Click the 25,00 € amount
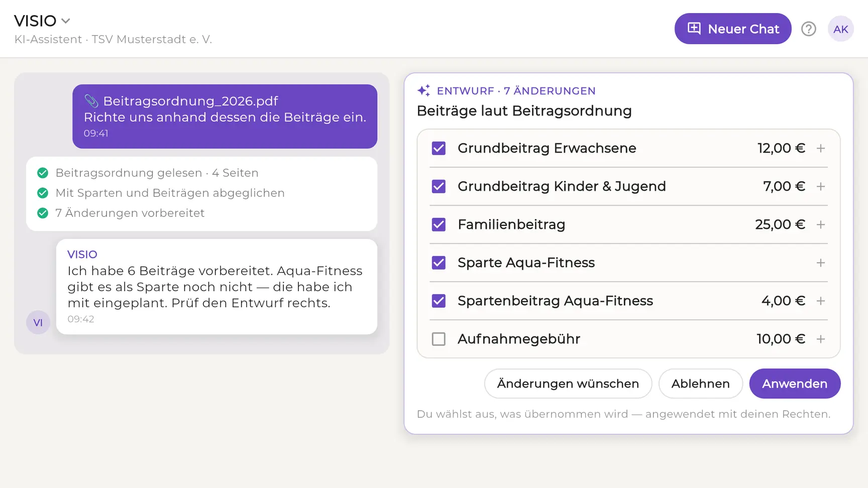The image size is (868, 488). (780, 224)
